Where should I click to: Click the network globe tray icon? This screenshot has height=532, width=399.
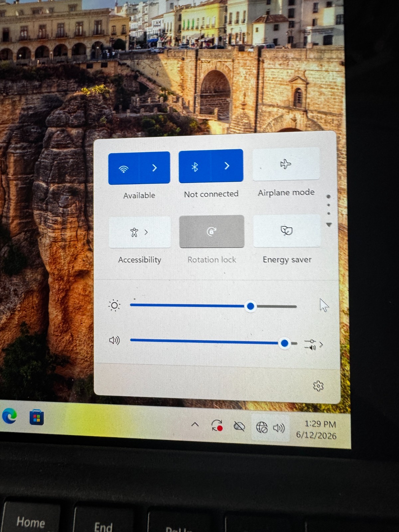262,427
